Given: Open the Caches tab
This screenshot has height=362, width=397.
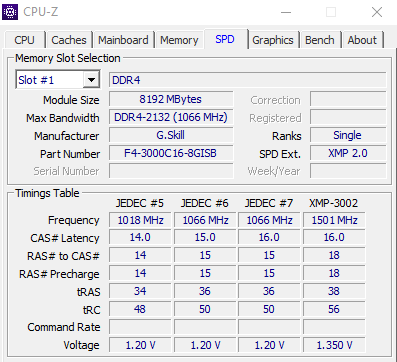Looking at the screenshot, I should 69,40.
